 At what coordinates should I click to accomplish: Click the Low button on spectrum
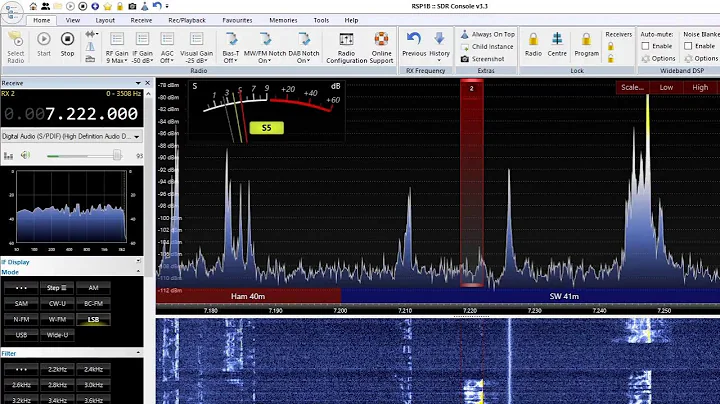pyautogui.click(x=666, y=87)
